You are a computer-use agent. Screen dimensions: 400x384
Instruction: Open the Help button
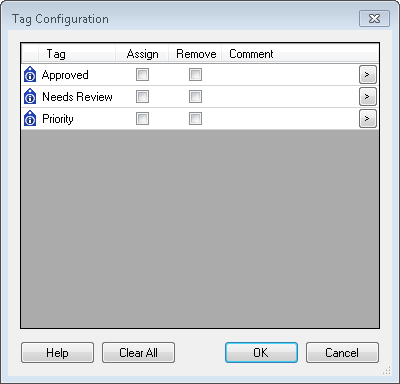click(57, 353)
